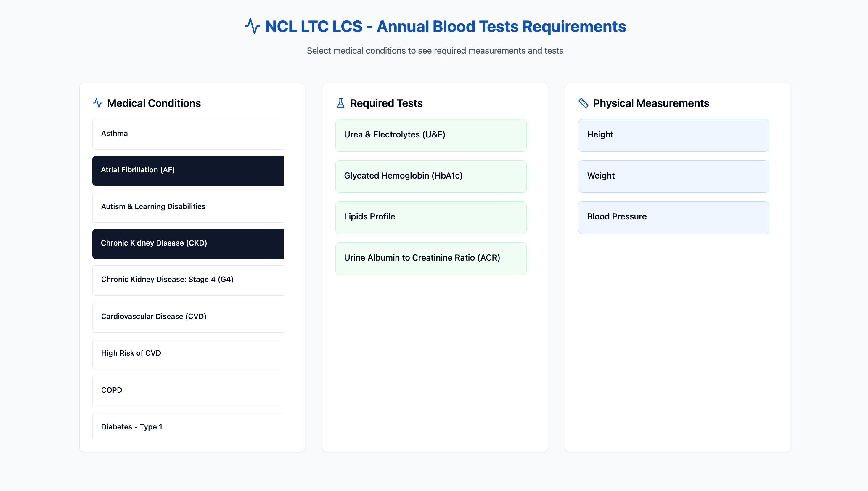Screen dimensions: 868x491
Task: Select Autism & Learning Disabilities
Action: pyautogui.click(x=188, y=207)
